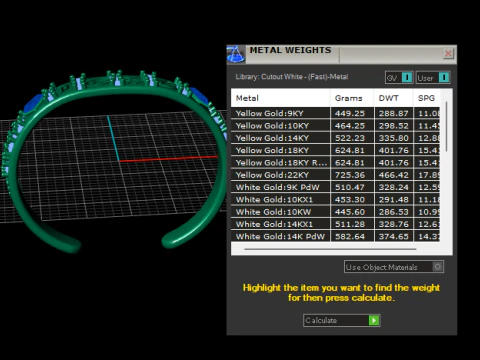Click the Library: Cutout White label

coord(292,77)
